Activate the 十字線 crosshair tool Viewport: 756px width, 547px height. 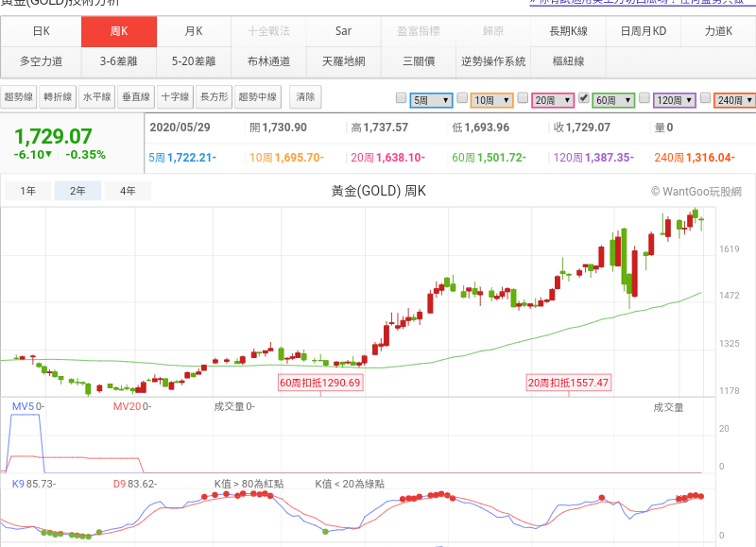(x=174, y=96)
